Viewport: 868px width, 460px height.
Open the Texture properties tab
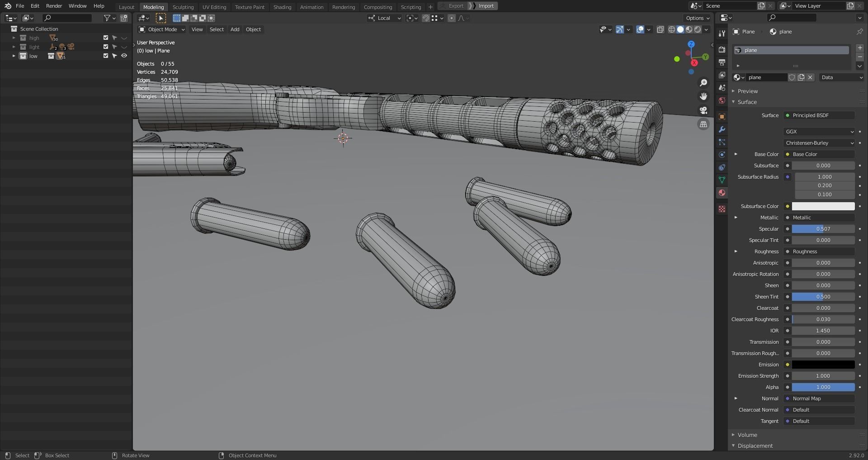pos(722,209)
